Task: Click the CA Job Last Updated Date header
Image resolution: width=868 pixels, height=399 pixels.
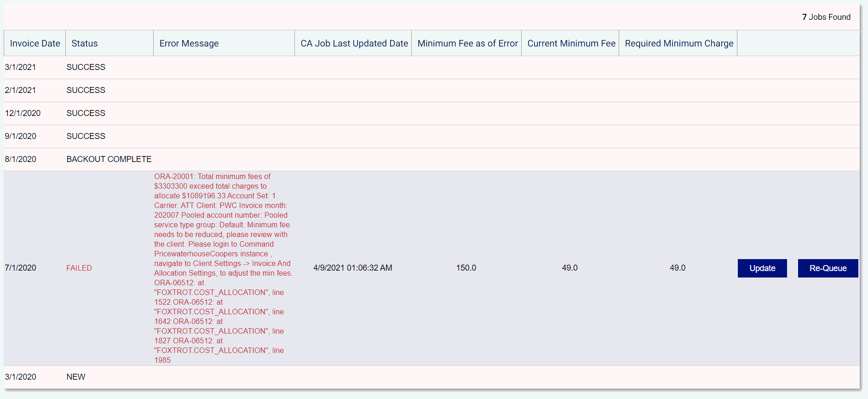Action: click(354, 43)
